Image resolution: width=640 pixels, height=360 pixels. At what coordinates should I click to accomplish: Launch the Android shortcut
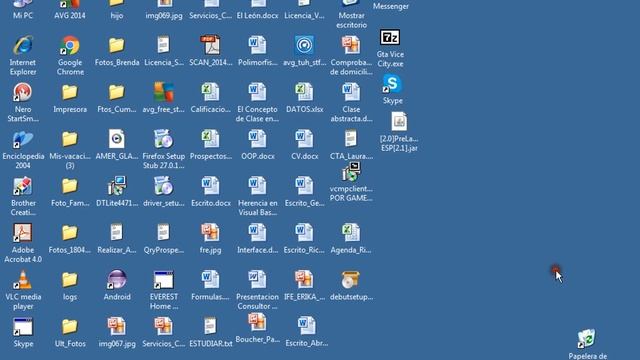[x=117, y=280]
